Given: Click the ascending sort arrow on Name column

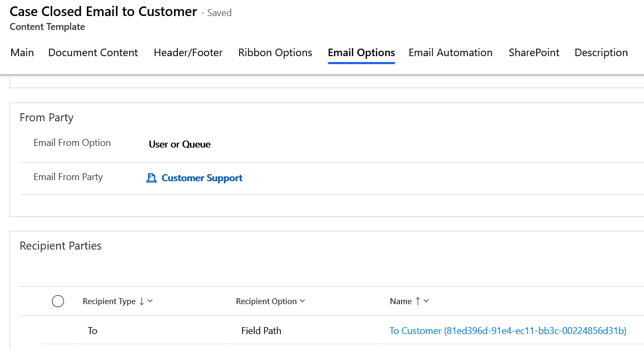Looking at the screenshot, I should (418, 301).
